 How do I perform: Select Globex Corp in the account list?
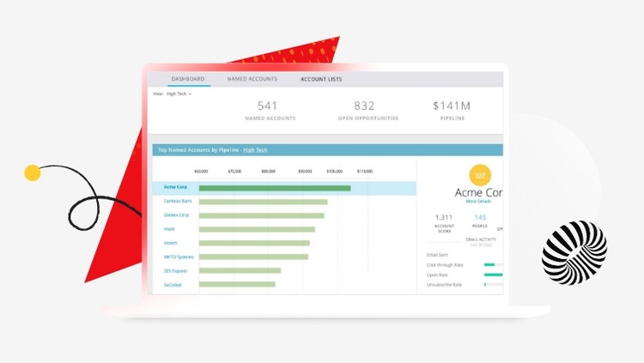176,215
